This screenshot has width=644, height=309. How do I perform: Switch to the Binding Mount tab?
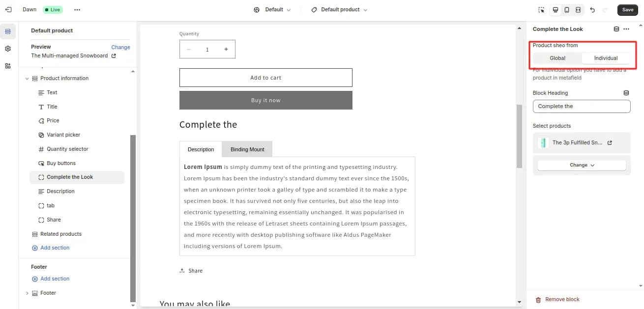(247, 149)
